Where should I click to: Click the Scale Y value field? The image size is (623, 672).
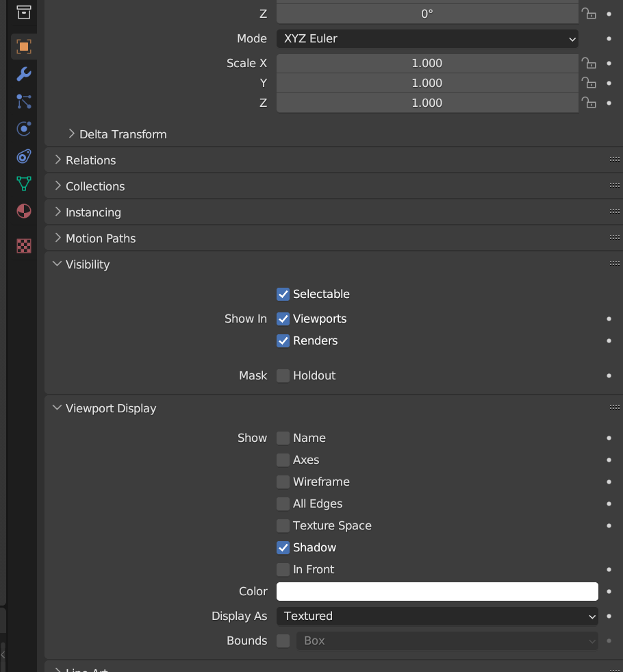[427, 83]
